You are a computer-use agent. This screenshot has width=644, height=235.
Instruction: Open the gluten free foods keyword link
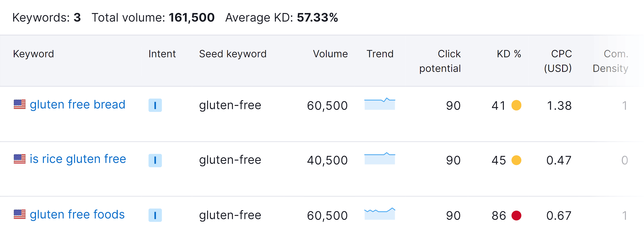77,214
